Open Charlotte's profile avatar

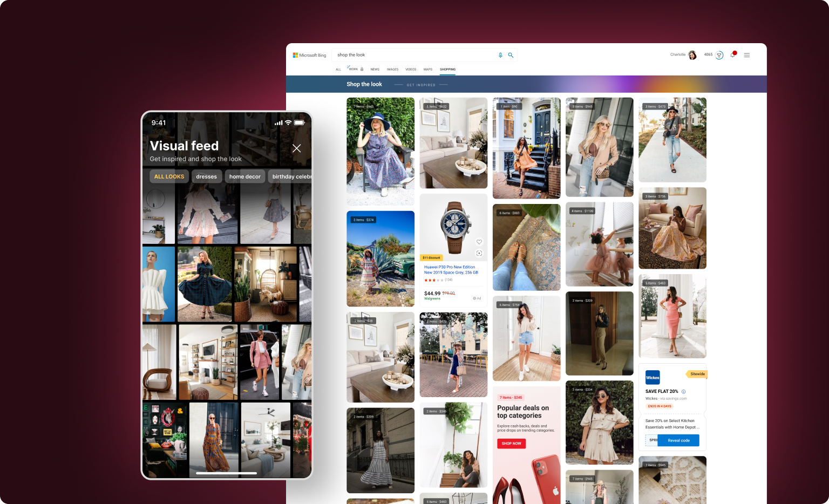click(692, 55)
